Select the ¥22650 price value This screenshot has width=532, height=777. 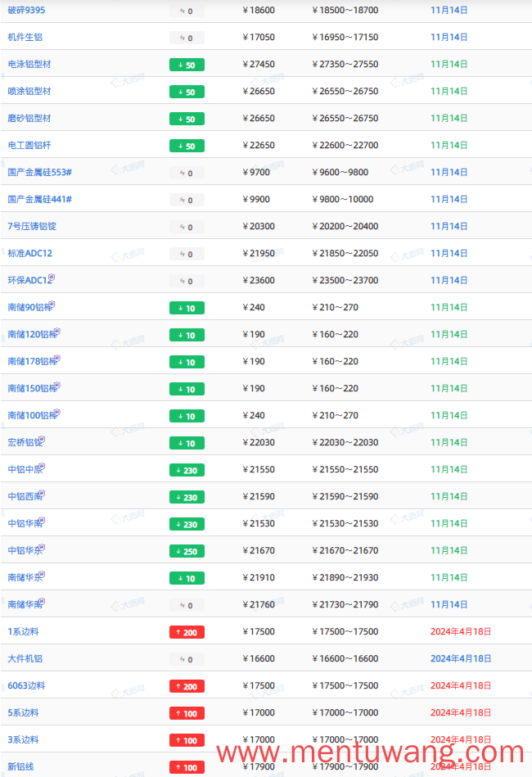point(259,145)
